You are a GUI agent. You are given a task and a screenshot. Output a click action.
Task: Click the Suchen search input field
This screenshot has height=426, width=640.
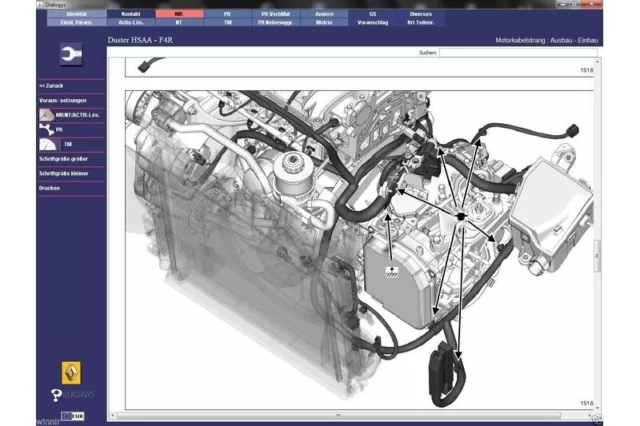click(x=518, y=53)
